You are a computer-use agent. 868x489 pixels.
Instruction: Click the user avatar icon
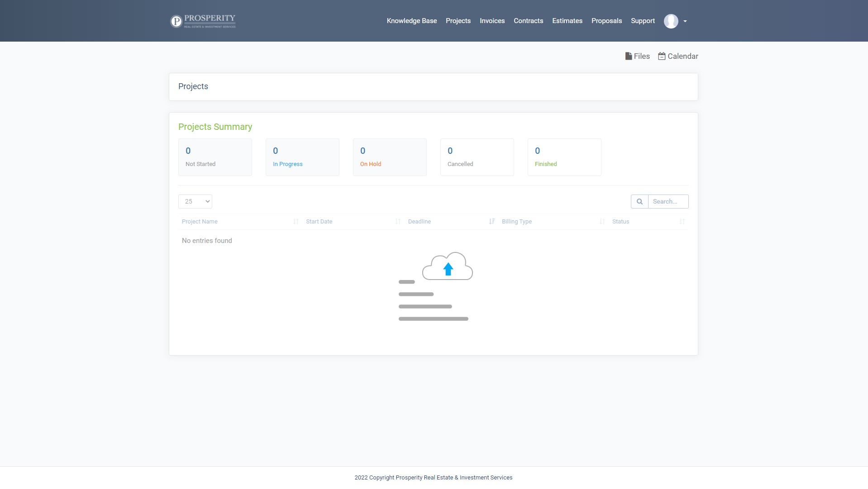[671, 21]
